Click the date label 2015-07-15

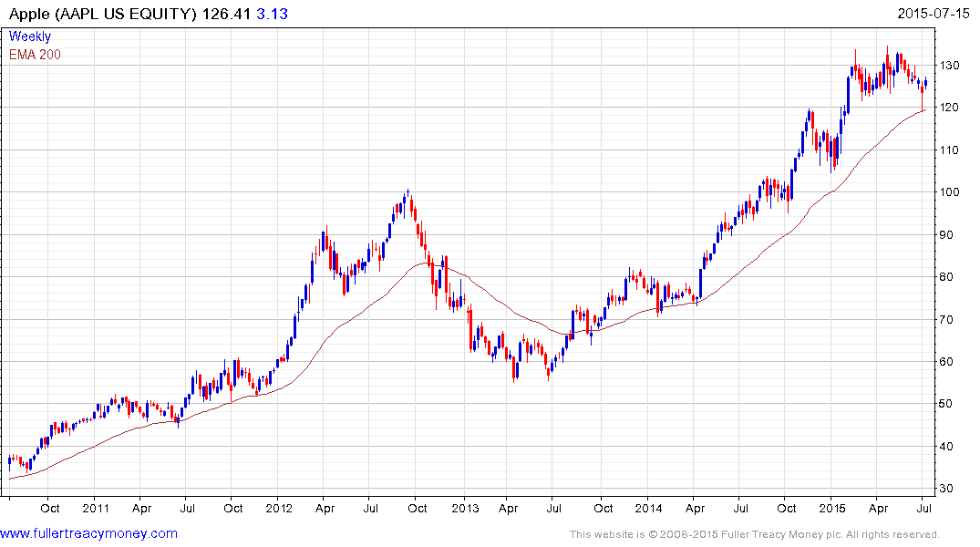coord(934,14)
